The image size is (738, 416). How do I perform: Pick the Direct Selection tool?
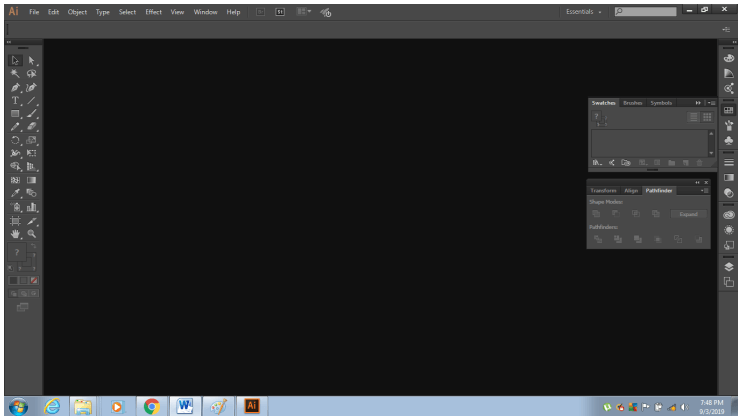click(x=32, y=61)
